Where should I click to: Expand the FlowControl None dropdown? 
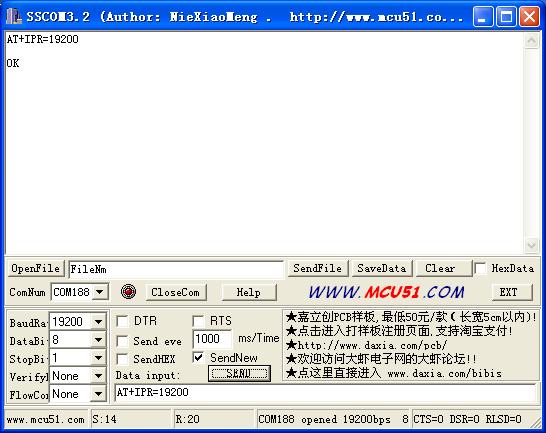[x=99, y=394]
